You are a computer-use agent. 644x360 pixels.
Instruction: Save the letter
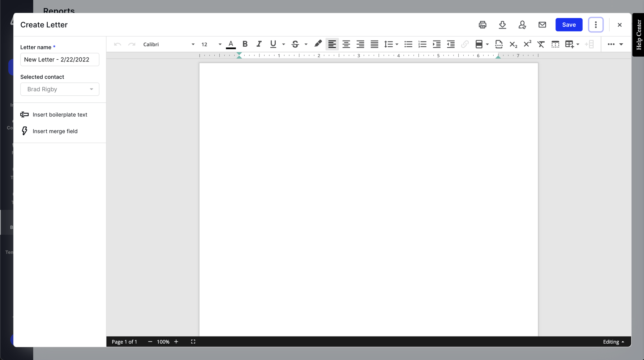569,25
